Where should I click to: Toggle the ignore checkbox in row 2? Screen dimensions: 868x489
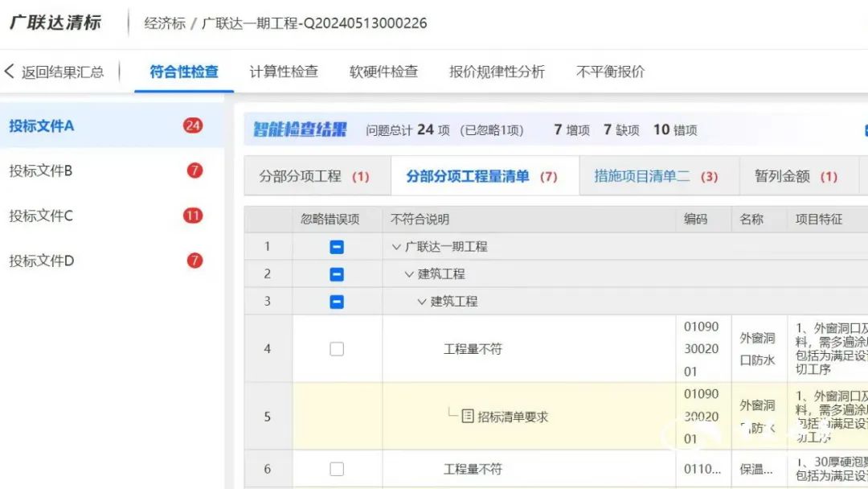(x=337, y=274)
